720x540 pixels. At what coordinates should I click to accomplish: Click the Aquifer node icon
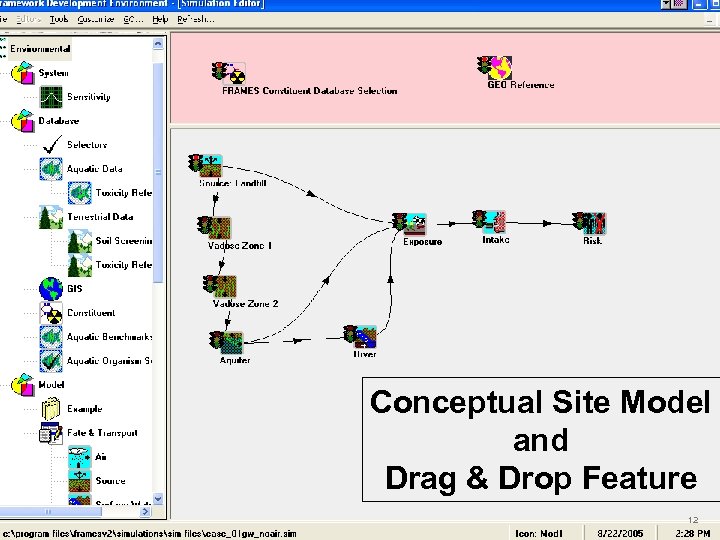tap(226, 343)
